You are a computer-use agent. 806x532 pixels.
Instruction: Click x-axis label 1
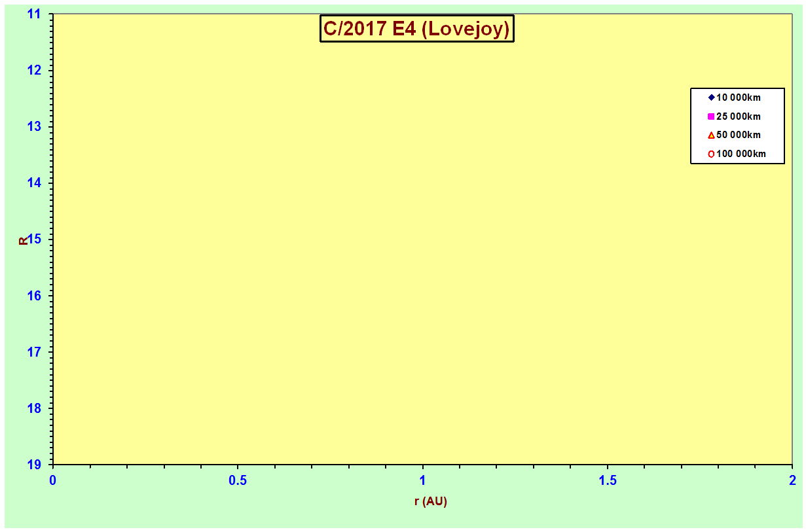point(423,480)
